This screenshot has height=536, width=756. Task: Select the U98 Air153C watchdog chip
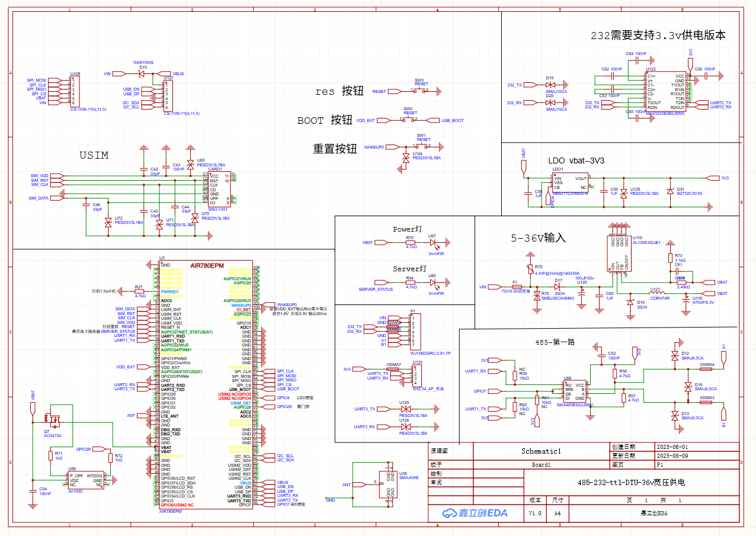click(x=86, y=480)
